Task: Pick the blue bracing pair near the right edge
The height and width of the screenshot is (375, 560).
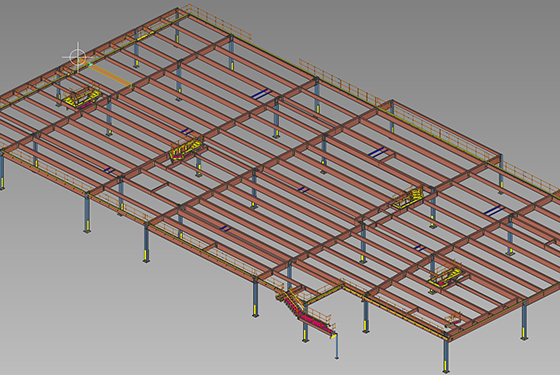Action: pyautogui.click(x=495, y=210)
